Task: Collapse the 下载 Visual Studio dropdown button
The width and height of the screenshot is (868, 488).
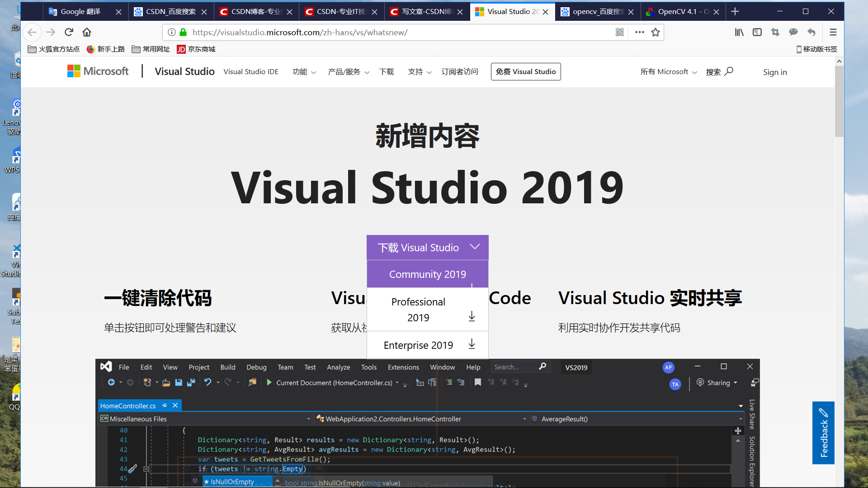Action: tap(428, 248)
